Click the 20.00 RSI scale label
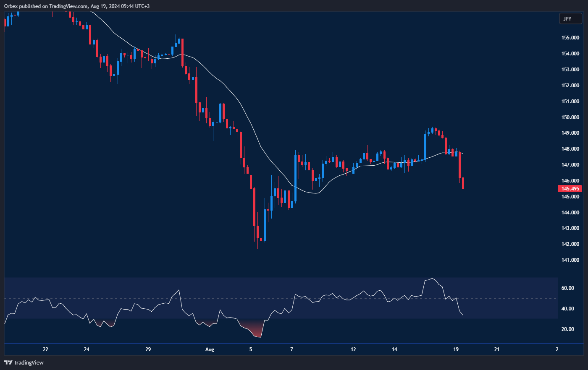 pyautogui.click(x=567, y=329)
